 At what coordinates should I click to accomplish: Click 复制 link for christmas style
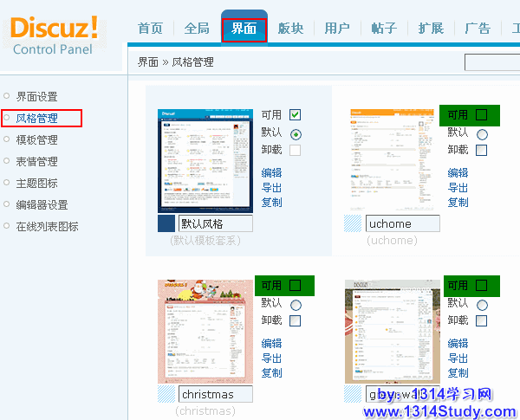(271, 372)
